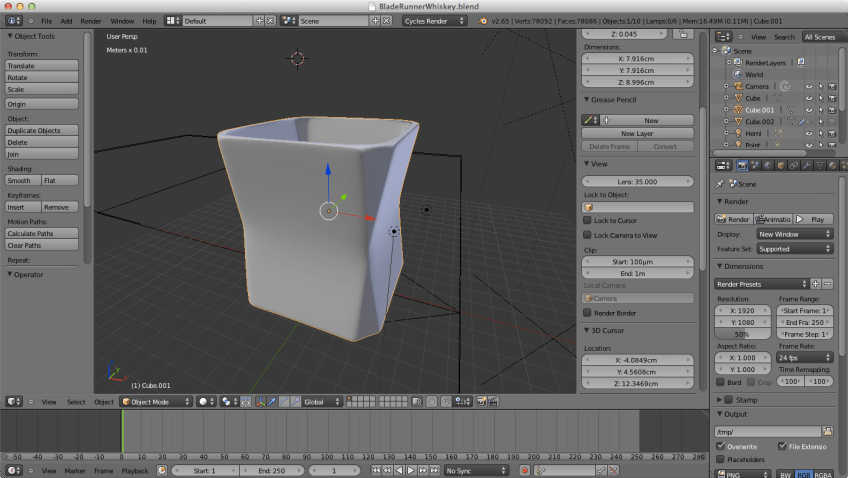Add a render preset with plus icon
Image resolution: width=848 pixels, height=478 pixels.
point(816,284)
